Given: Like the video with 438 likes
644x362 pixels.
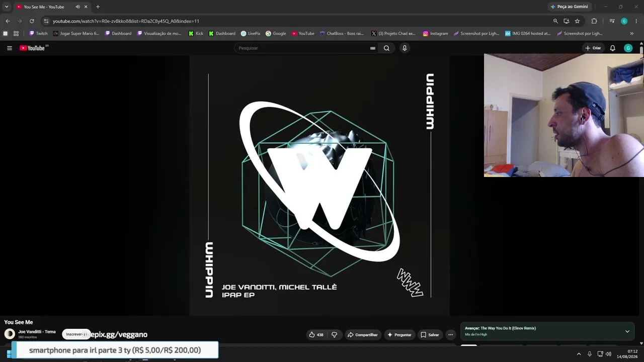Looking at the screenshot, I should [316, 335].
